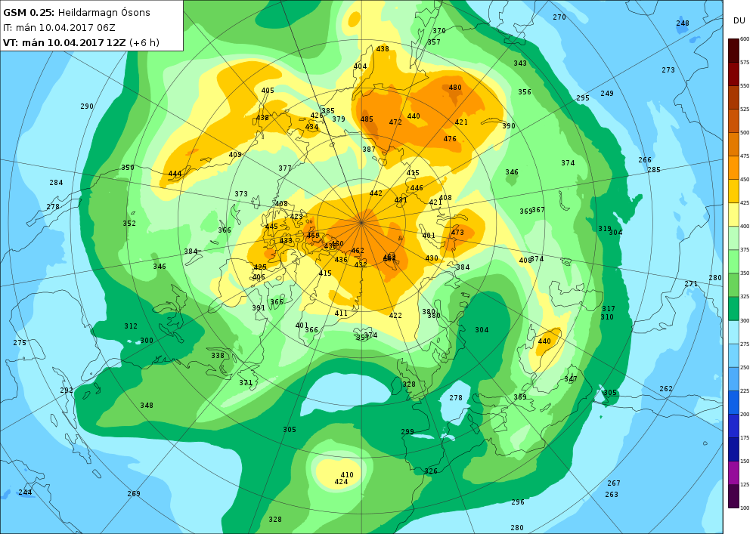
Task: Click the 'DU' unit label above the legend
Action: click(739, 20)
